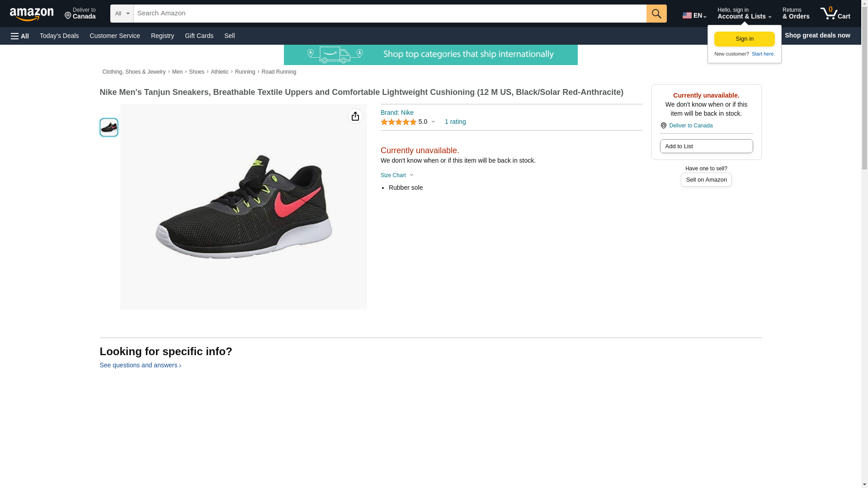Go to Gift Cards in nav bar
Viewport: 868px width, 488px height.
(x=199, y=36)
